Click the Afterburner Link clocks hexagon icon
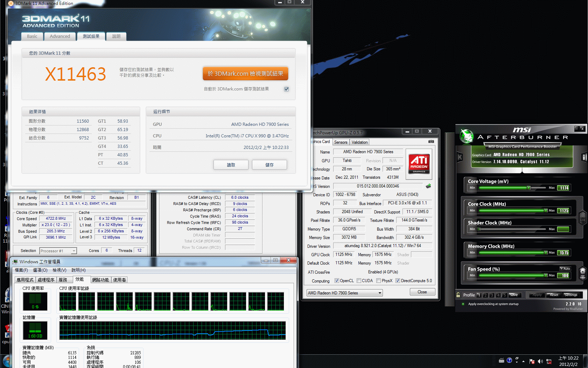Viewport: 588px width, 368px height. pyautogui.click(x=582, y=217)
